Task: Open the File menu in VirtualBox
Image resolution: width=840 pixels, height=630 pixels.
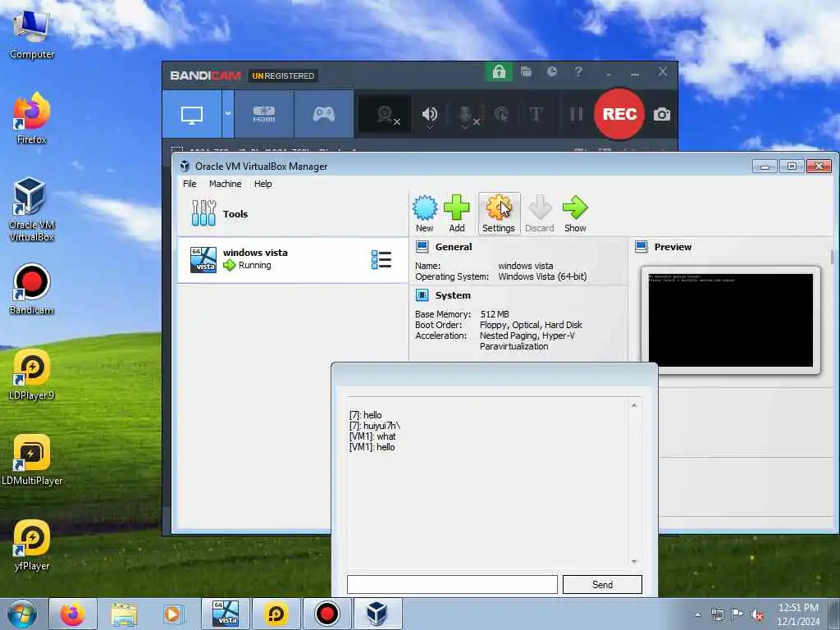Action: click(189, 184)
